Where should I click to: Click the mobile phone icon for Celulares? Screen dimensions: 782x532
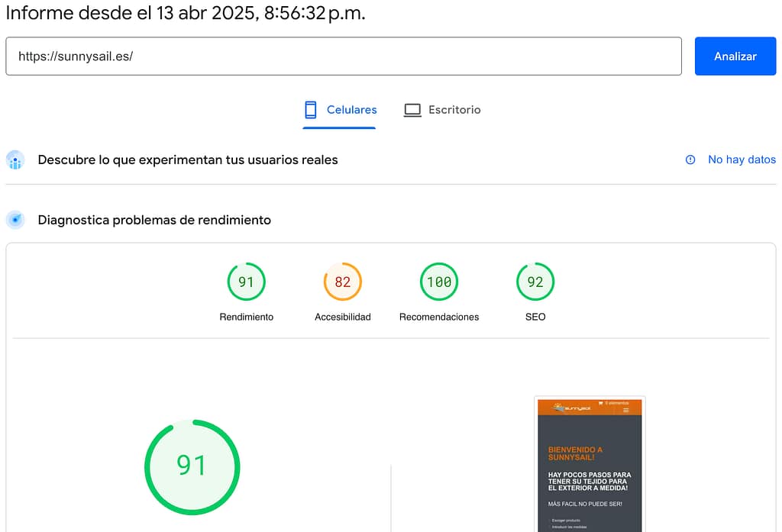click(311, 110)
